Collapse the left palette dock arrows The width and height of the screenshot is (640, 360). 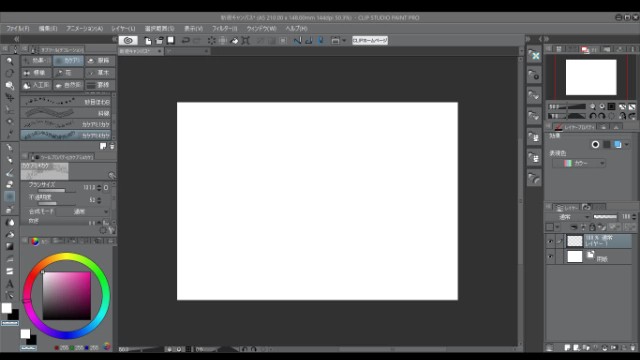pos(16,39)
